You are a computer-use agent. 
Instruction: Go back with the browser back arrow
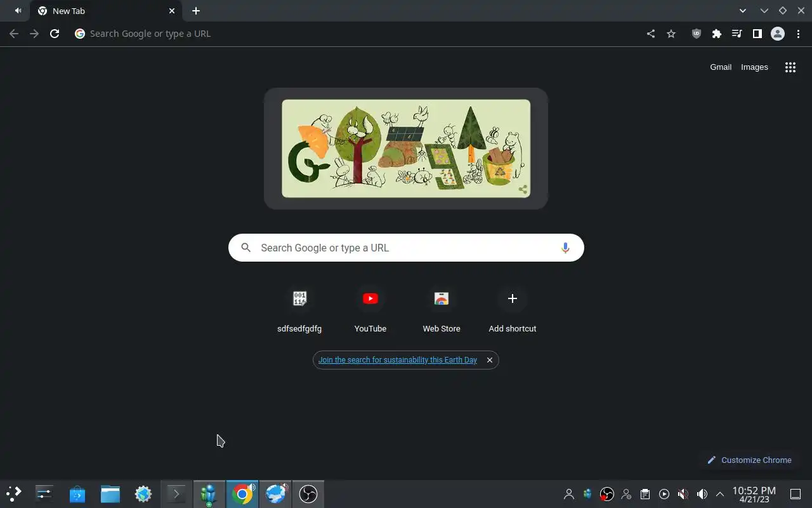pyautogui.click(x=14, y=34)
